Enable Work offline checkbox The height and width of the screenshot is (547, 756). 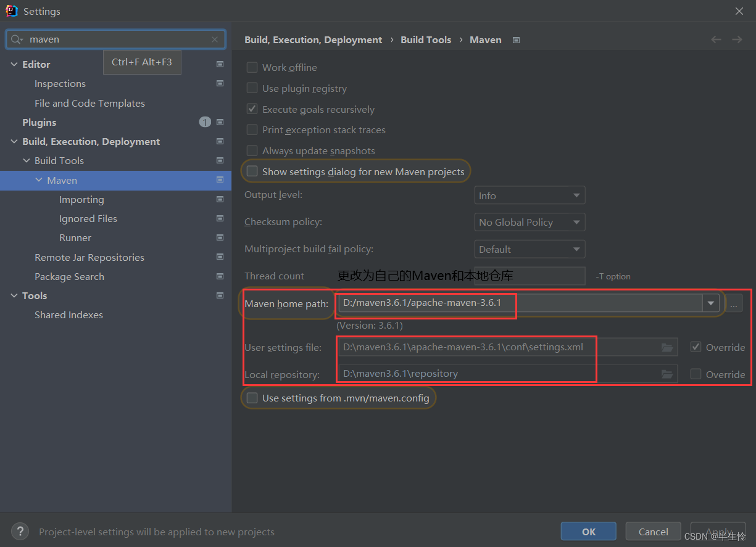tap(252, 67)
